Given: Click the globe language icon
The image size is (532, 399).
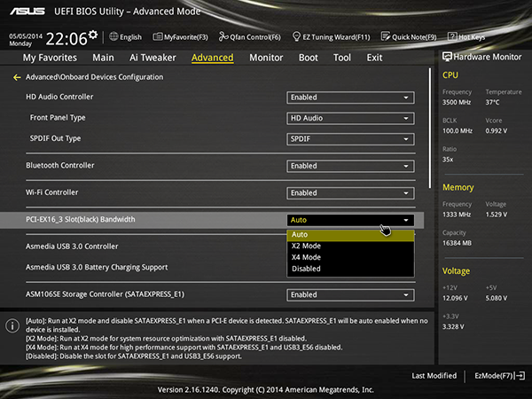Looking at the screenshot, I should point(113,36).
